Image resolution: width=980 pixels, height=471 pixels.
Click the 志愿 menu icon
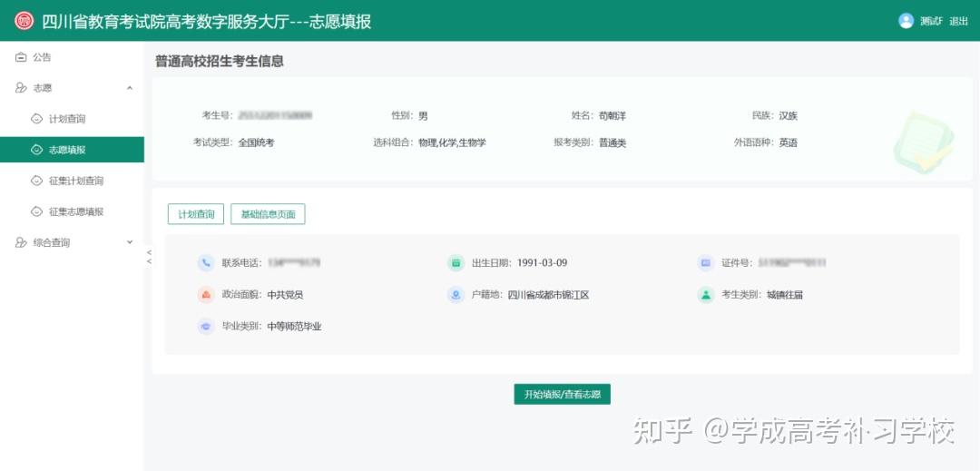[21, 88]
